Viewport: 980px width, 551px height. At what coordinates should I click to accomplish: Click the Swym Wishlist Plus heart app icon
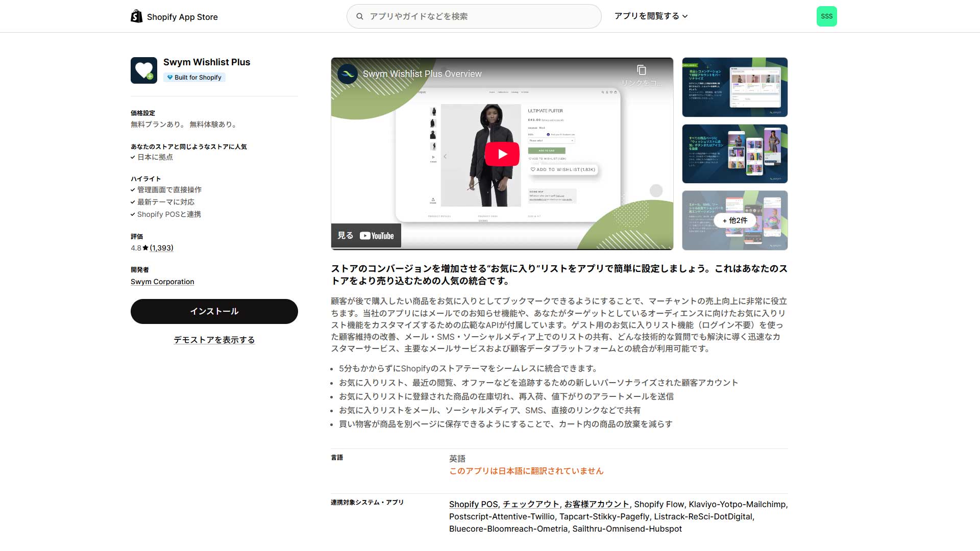[x=144, y=70]
